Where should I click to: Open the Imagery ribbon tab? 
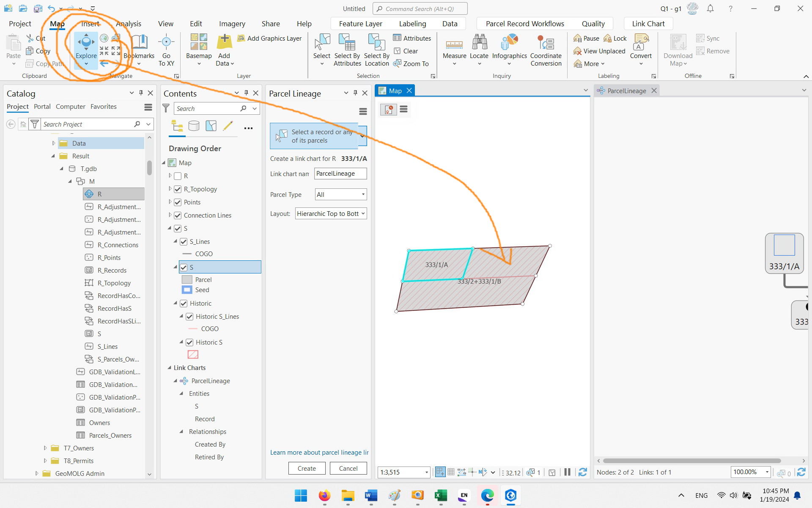point(232,23)
